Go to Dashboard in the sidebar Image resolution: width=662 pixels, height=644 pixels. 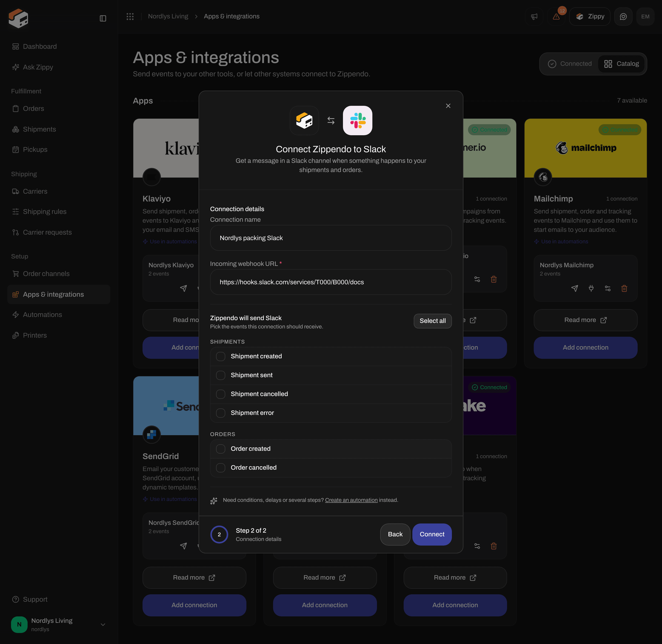click(x=58, y=46)
